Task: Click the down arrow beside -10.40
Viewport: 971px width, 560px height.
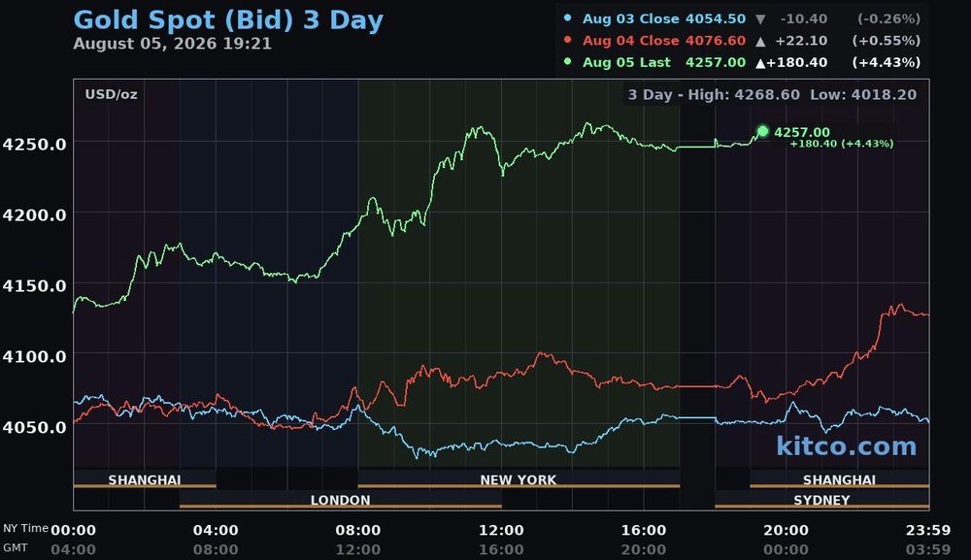Action: click(760, 19)
